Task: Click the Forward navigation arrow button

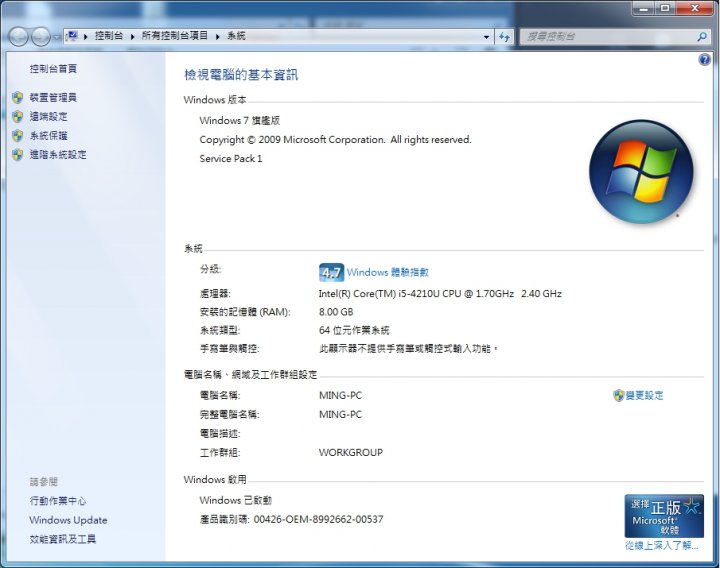Action: click(x=41, y=36)
